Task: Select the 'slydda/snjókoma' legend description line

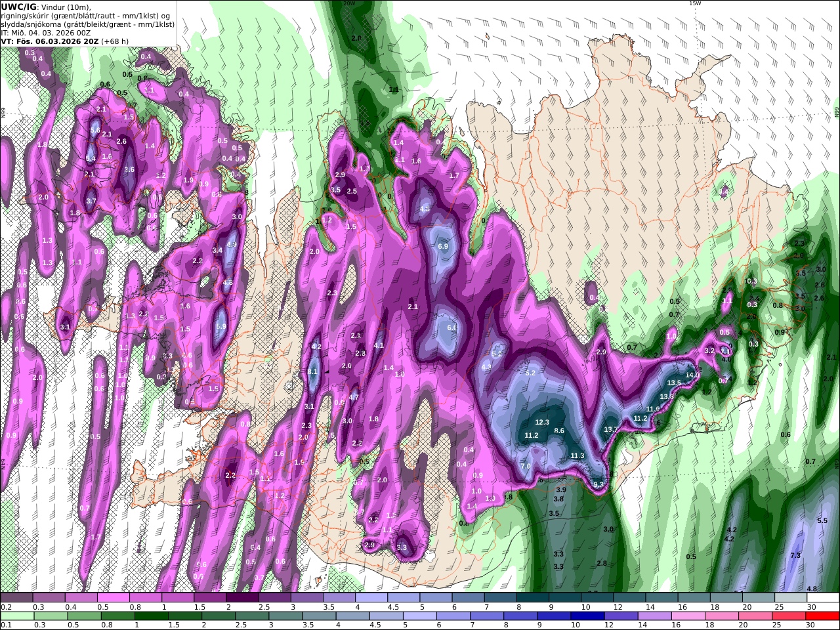Action: [88, 24]
